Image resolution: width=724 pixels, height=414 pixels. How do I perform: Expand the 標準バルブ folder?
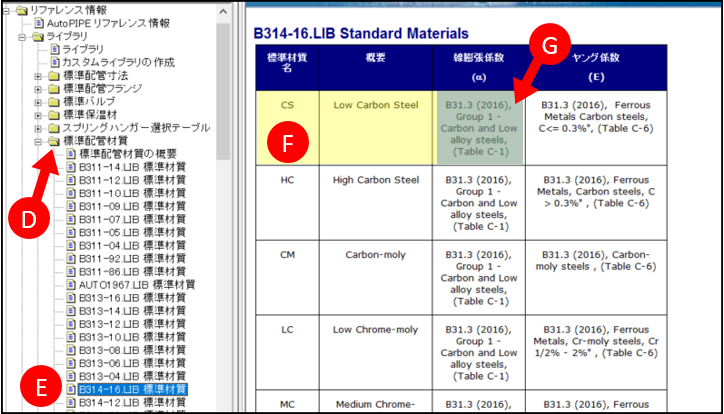[38, 102]
